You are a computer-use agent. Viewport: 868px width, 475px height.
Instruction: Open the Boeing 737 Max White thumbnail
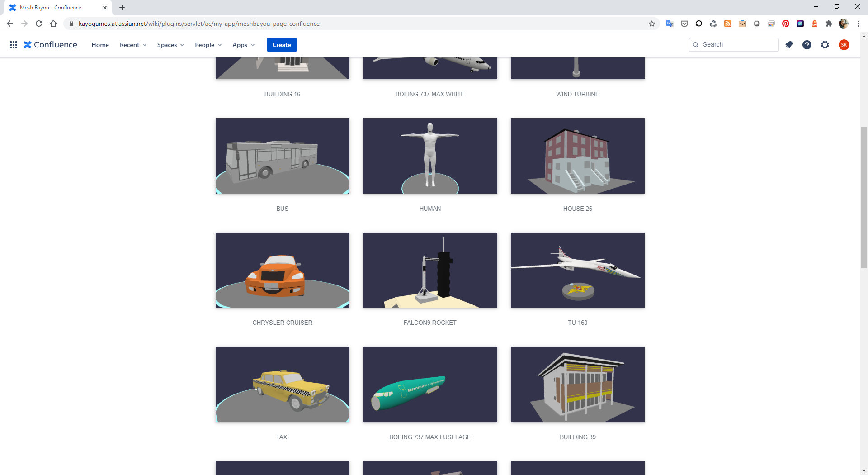point(430,68)
